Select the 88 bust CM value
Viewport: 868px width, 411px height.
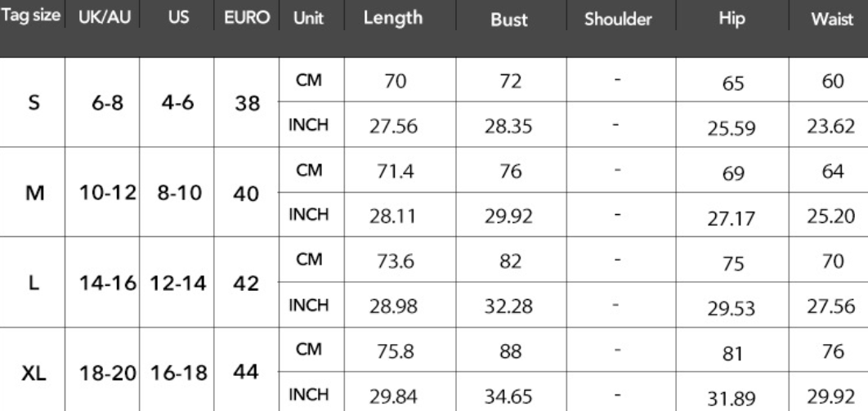click(510, 351)
